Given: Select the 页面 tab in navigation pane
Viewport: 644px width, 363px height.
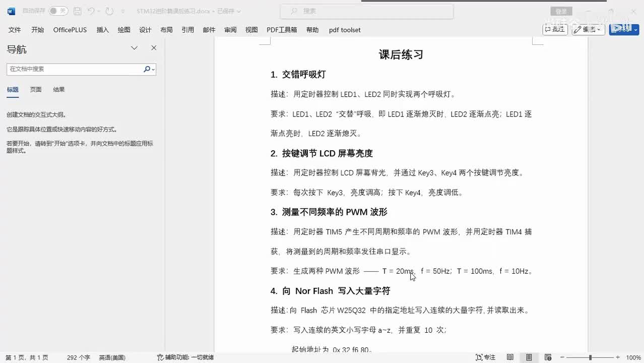Looking at the screenshot, I should pyautogui.click(x=36, y=90).
